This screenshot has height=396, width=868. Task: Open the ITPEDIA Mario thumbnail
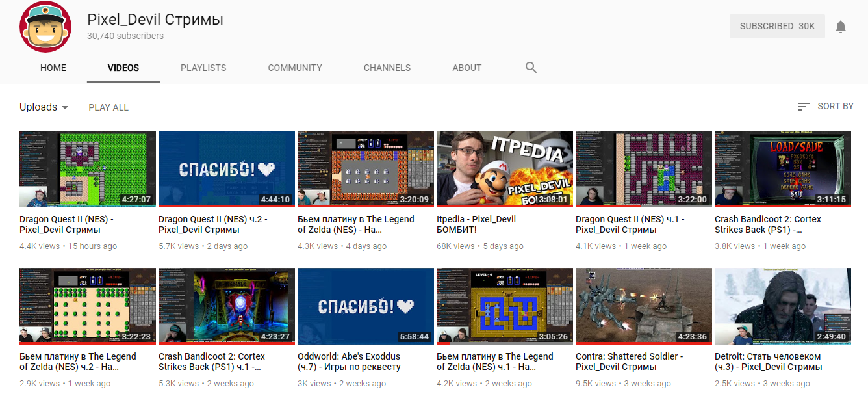pyautogui.click(x=505, y=169)
